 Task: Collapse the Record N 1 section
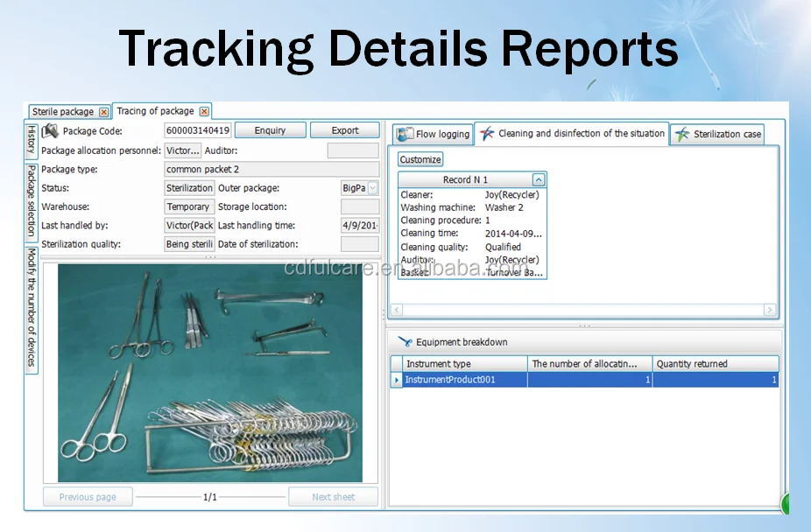pyautogui.click(x=538, y=178)
